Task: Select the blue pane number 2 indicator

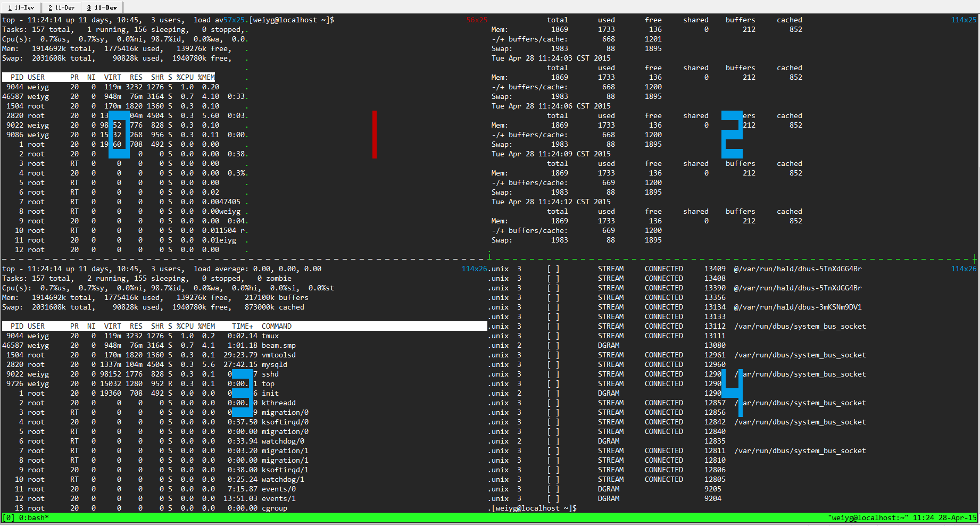Action: (x=732, y=135)
